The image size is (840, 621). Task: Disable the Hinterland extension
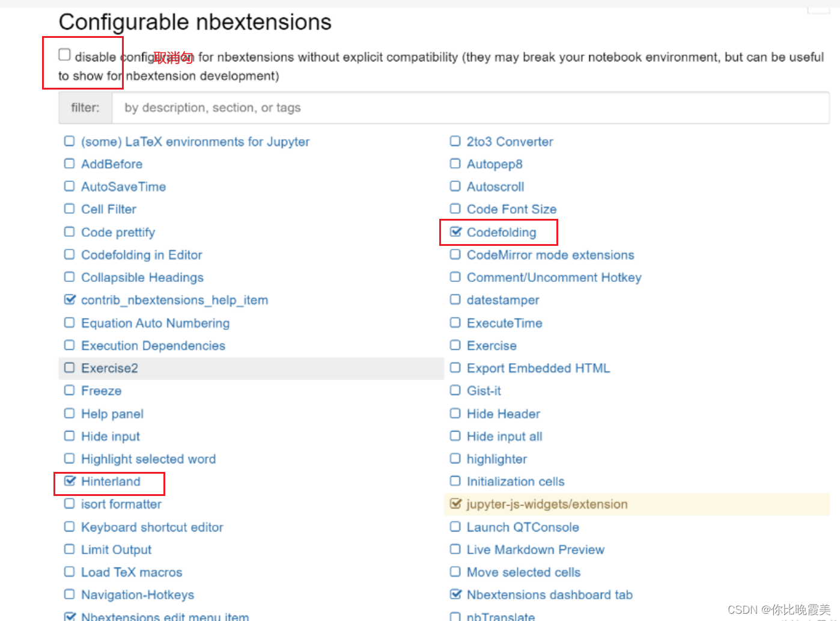pos(70,481)
